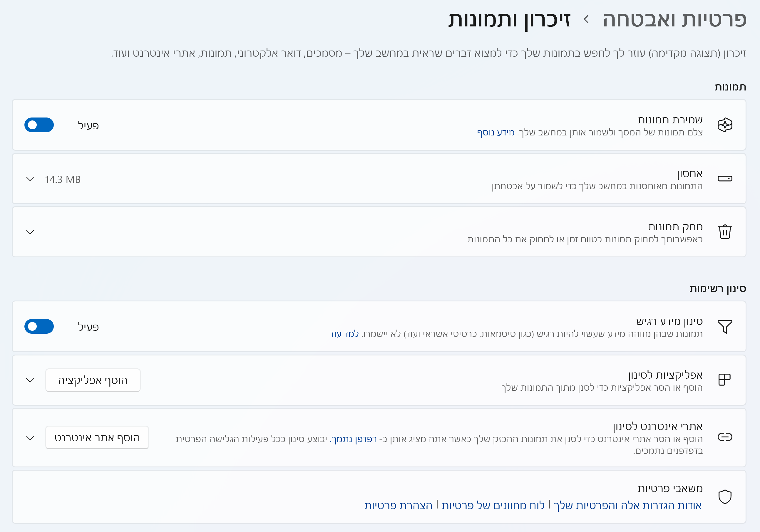Viewport: 760px width, 532px height.
Task: Expand the אפליקציות לסינון chevron
Action: pos(30,380)
